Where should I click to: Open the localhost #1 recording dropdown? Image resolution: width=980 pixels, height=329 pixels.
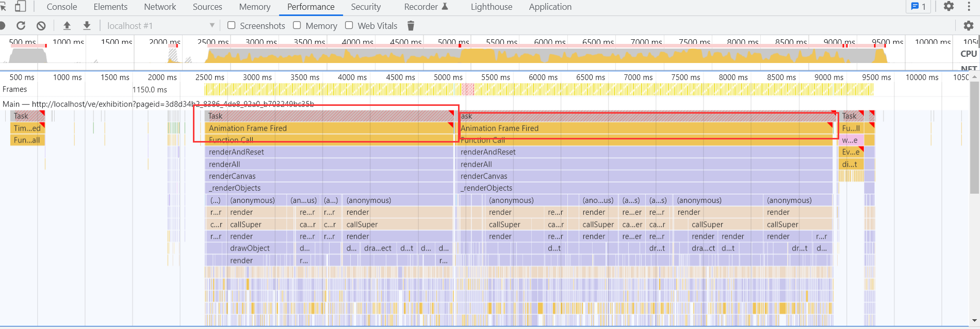(x=160, y=25)
